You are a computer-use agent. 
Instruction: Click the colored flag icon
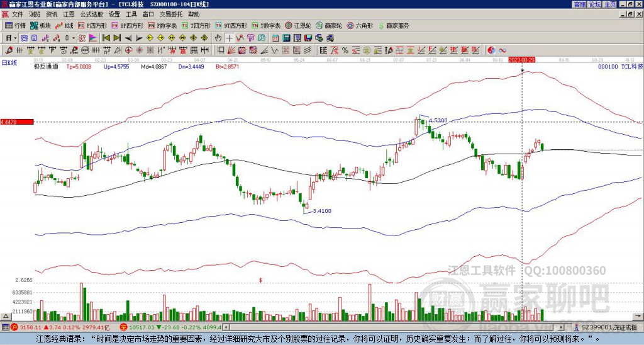93,38
